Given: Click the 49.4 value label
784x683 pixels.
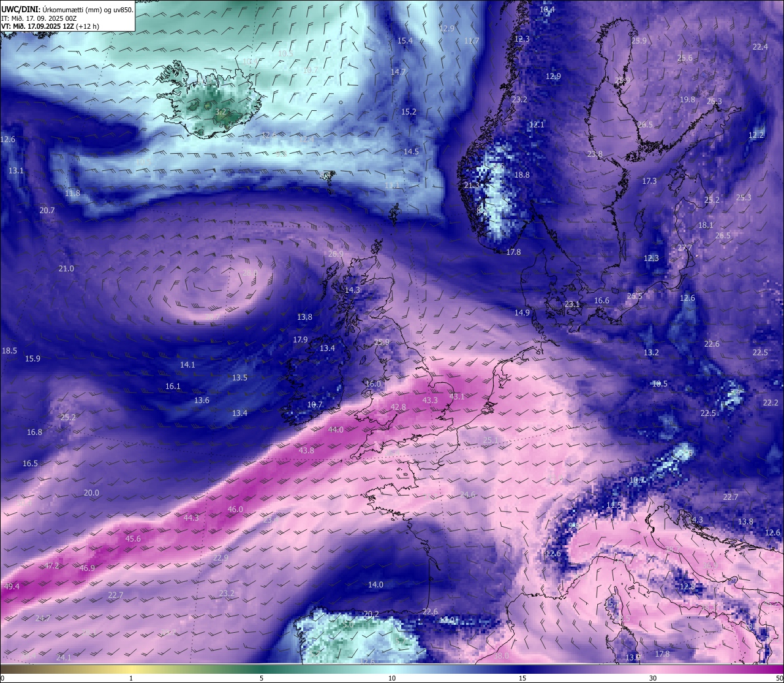Looking at the screenshot, I should pyautogui.click(x=12, y=586).
